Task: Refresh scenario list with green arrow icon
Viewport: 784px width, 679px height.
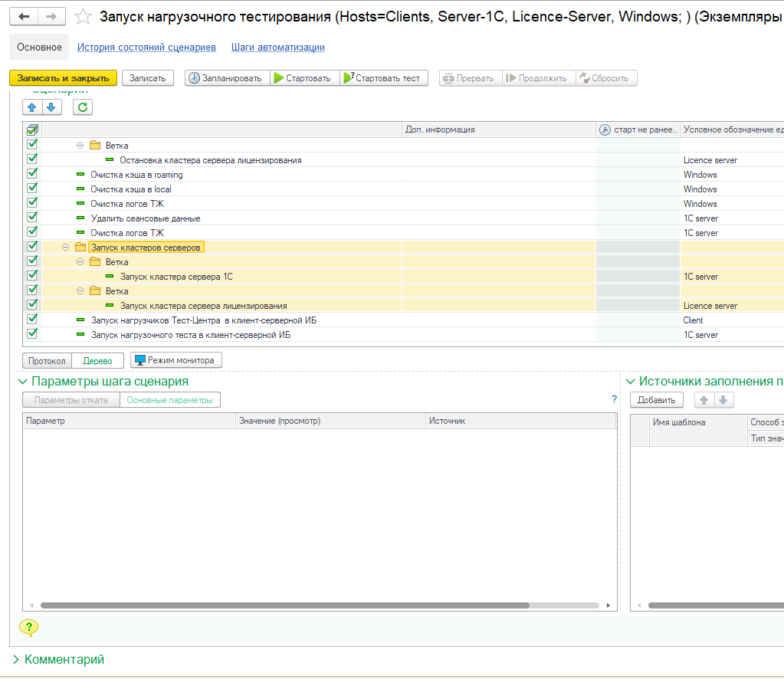Action: tap(83, 107)
